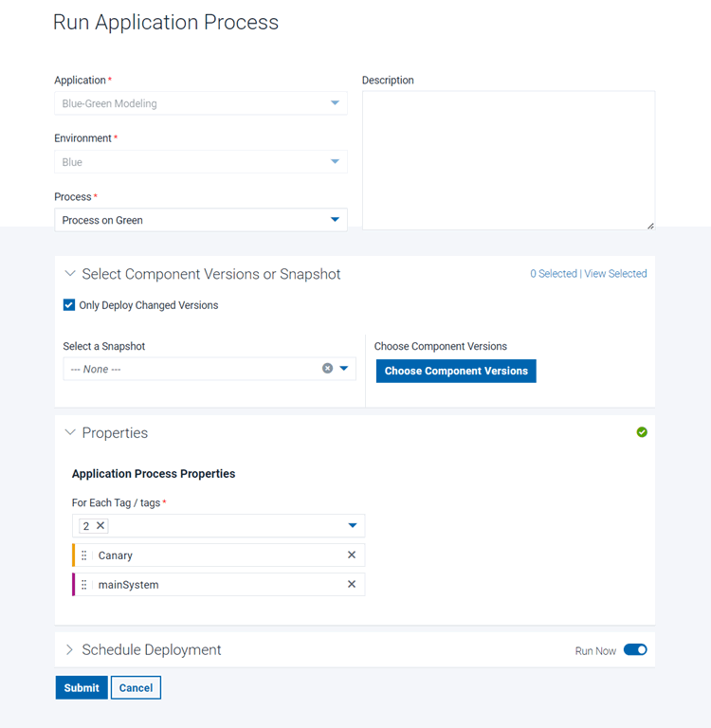This screenshot has width=711, height=728.
Task: Open the View Selected link
Action: [615, 274]
